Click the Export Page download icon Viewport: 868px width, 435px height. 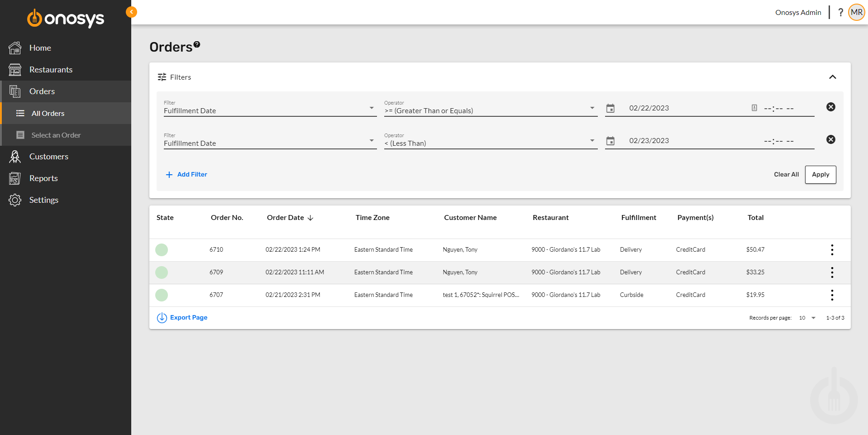[162, 317]
